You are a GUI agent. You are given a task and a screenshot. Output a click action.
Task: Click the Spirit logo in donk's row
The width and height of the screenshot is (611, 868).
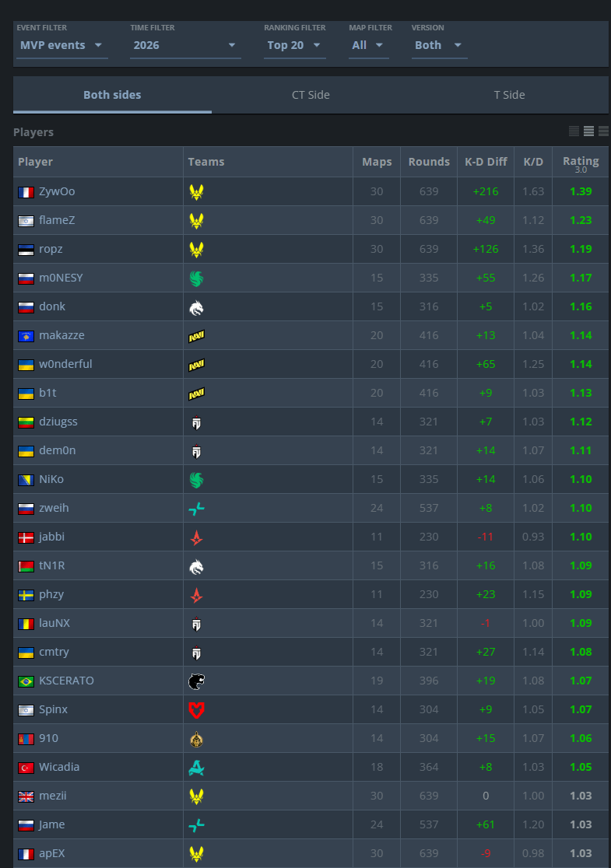196,306
